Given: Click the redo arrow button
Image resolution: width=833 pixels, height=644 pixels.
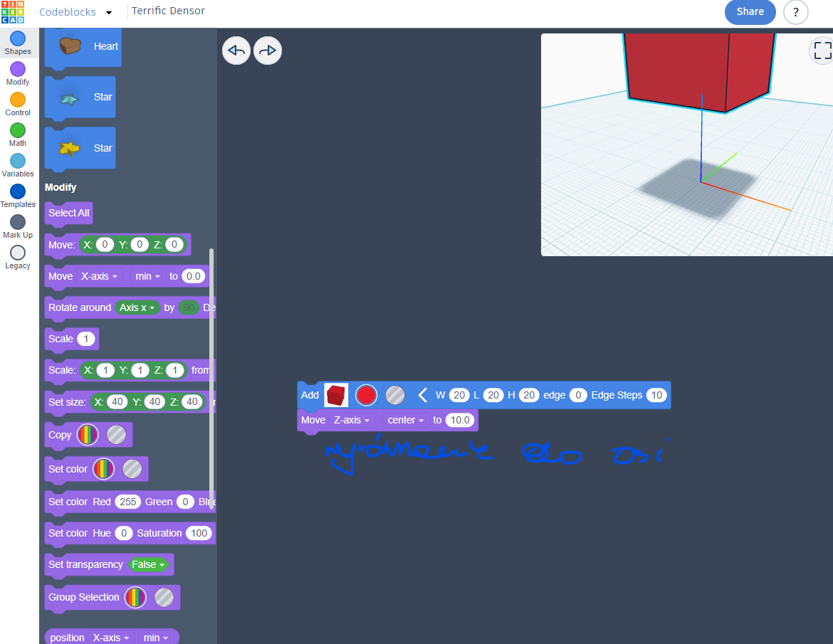Looking at the screenshot, I should (x=268, y=51).
